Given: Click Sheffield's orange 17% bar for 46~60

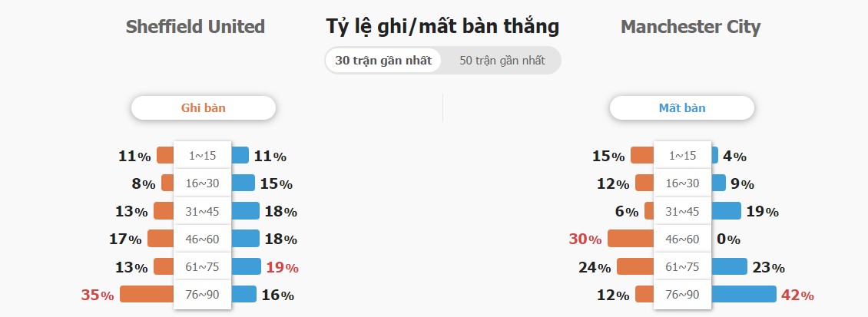Looking at the screenshot, I should (161, 239).
